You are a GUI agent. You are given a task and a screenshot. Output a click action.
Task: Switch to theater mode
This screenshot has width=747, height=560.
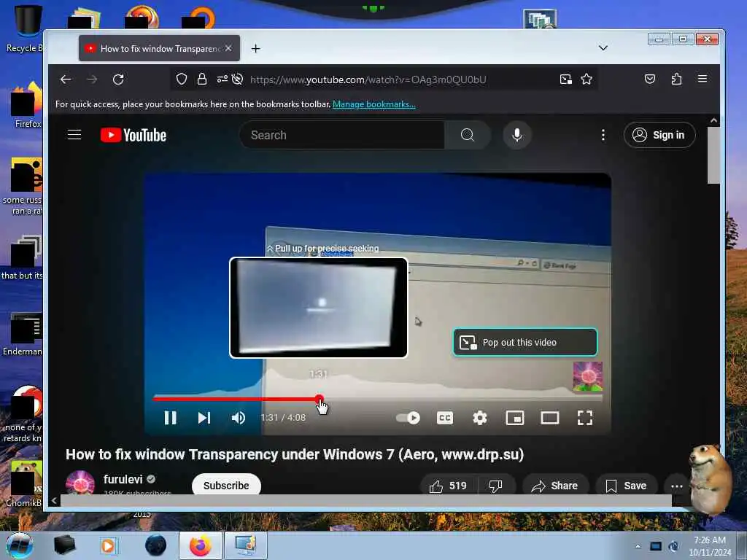pyautogui.click(x=550, y=418)
